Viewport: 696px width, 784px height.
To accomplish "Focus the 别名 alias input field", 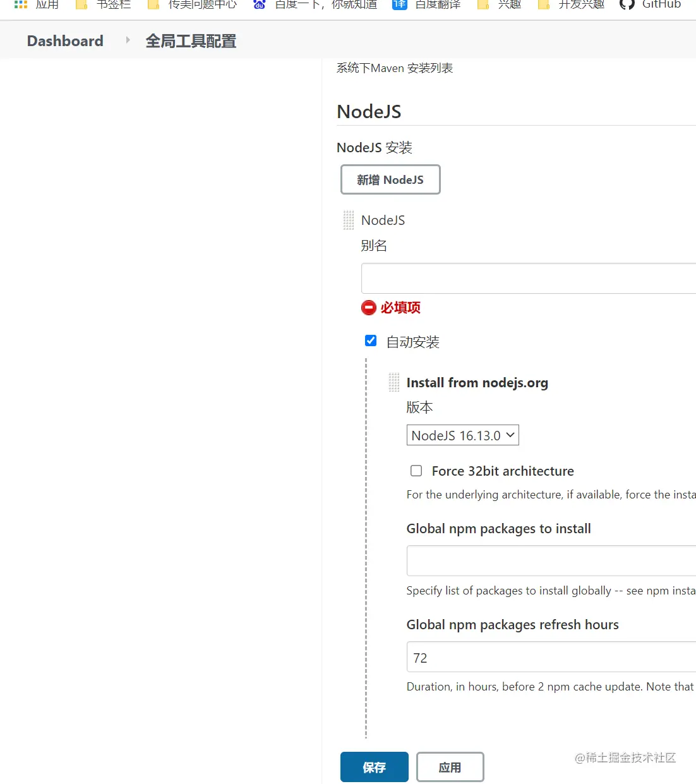I will pos(529,278).
